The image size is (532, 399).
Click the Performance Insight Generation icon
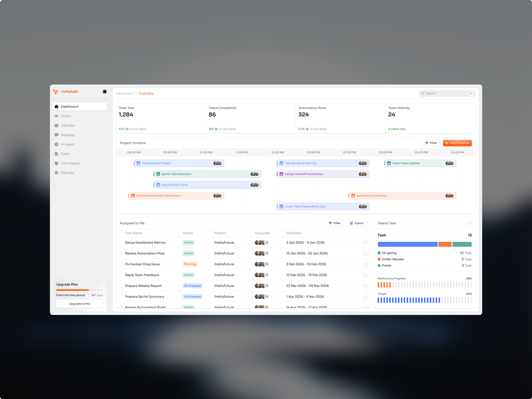click(x=133, y=196)
